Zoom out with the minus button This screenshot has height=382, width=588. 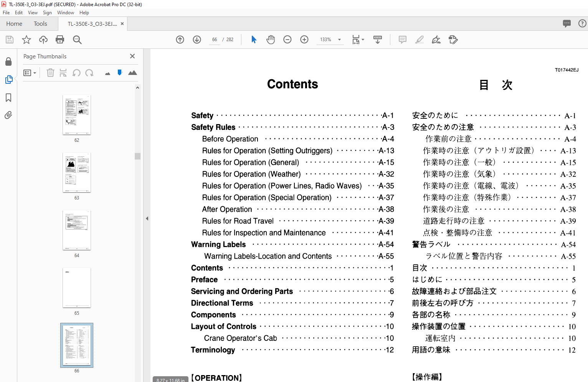tap(287, 40)
